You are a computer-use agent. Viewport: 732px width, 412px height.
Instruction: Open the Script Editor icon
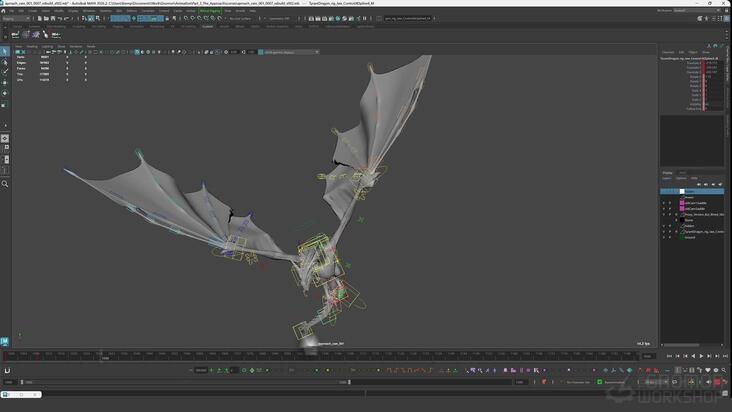click(725, 394)
